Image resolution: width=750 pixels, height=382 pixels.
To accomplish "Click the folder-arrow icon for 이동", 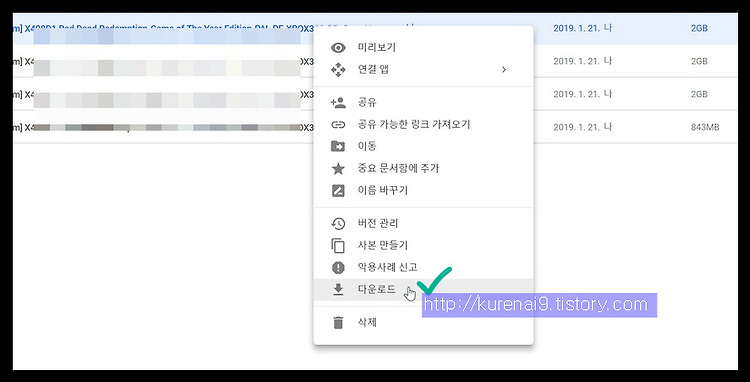I will pyautogui.click(x=338, y=146).
